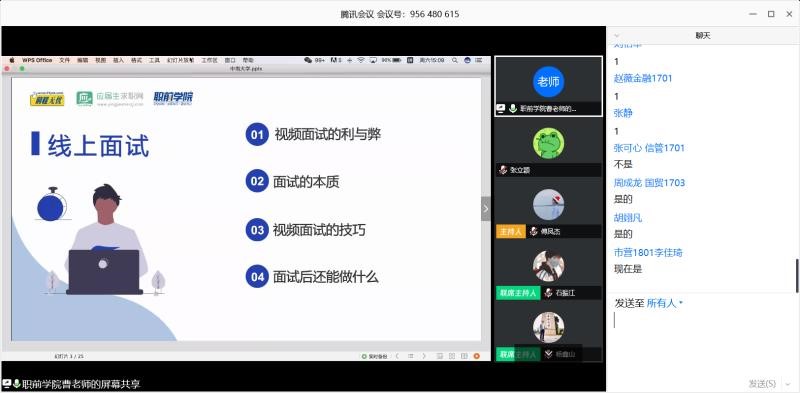Click the muted microphone icon beside 石振江
This screenshot has width=800, height=393.
tap(548, 293)
